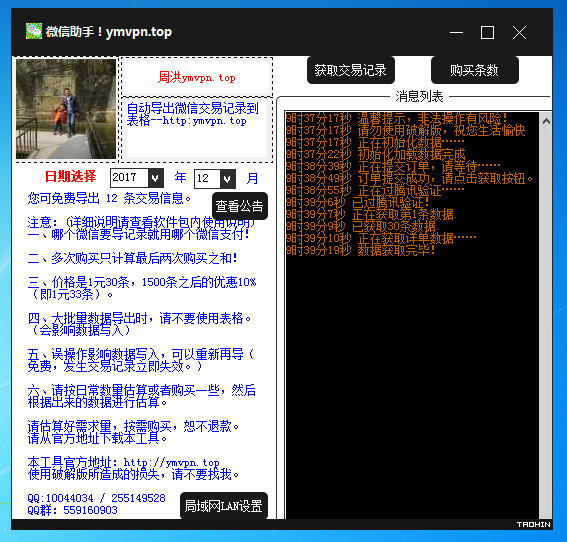Click the message list scrollbar up arrow

pos(546,121)
